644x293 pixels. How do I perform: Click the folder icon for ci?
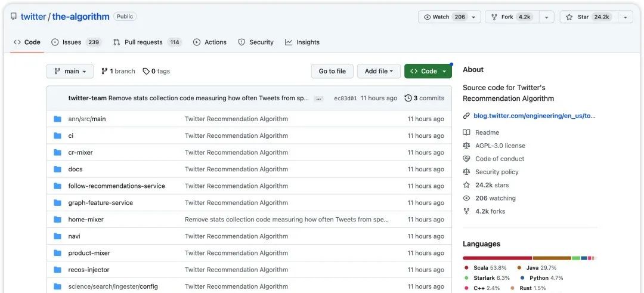[x=57, y=135]
